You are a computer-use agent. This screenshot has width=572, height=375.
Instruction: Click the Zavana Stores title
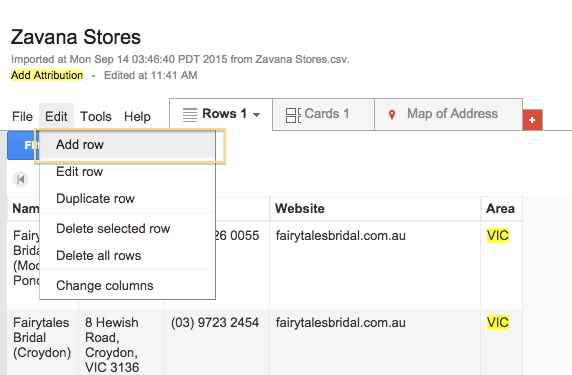tap(76, 37)
